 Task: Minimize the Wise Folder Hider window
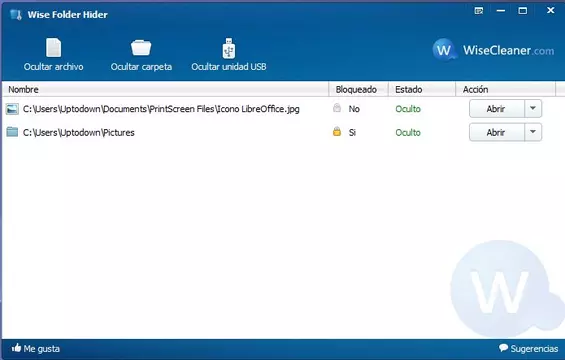pyautogui.click(x=501, y=11)
